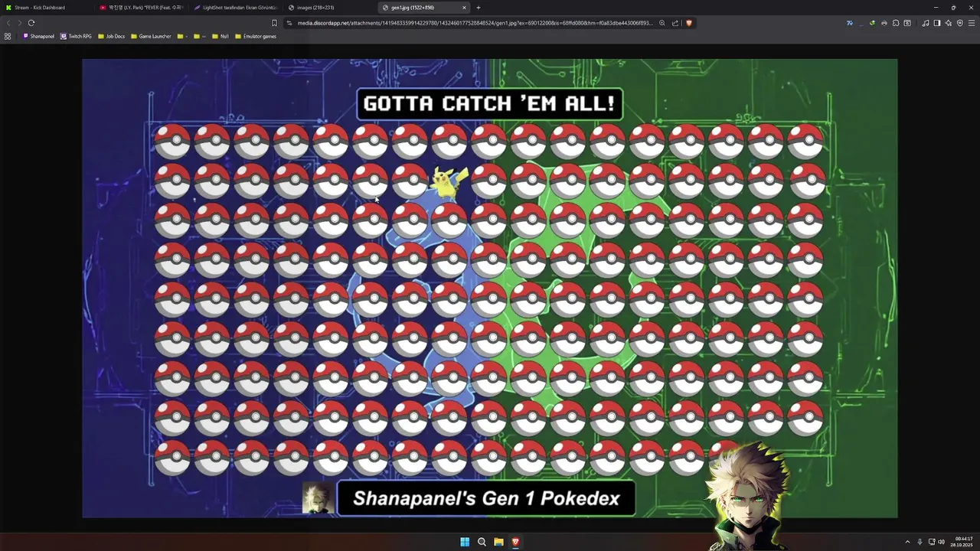This screenshot has height=551, width=980.
Task: Go forward with the browser forward arrow
Action: click(19, 23)
